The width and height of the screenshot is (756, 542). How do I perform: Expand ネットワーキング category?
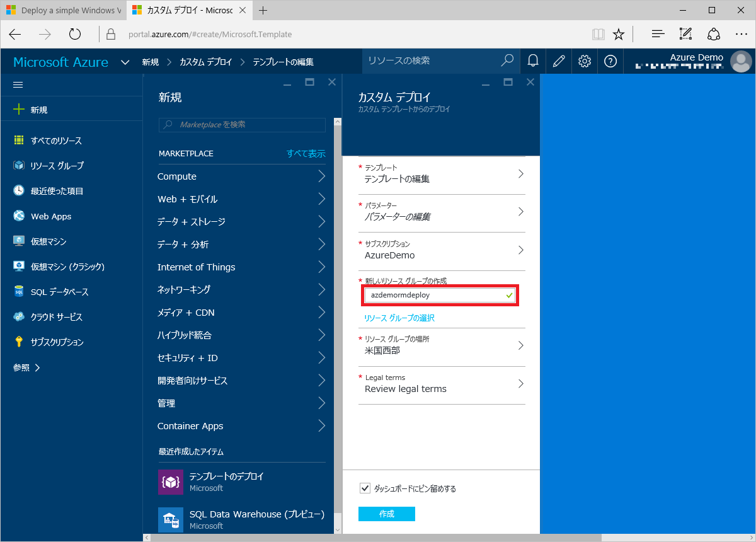[242, 290]
